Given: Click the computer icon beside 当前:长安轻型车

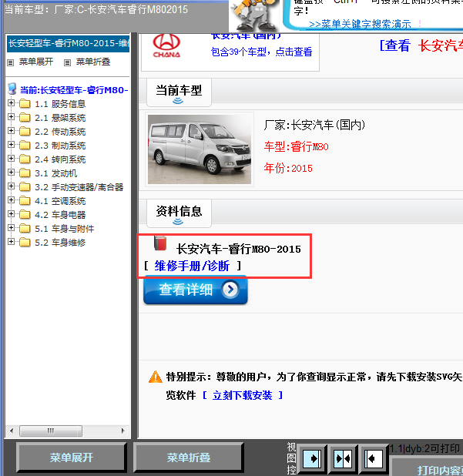Looking at the screenshot, I should pos(12,89).
